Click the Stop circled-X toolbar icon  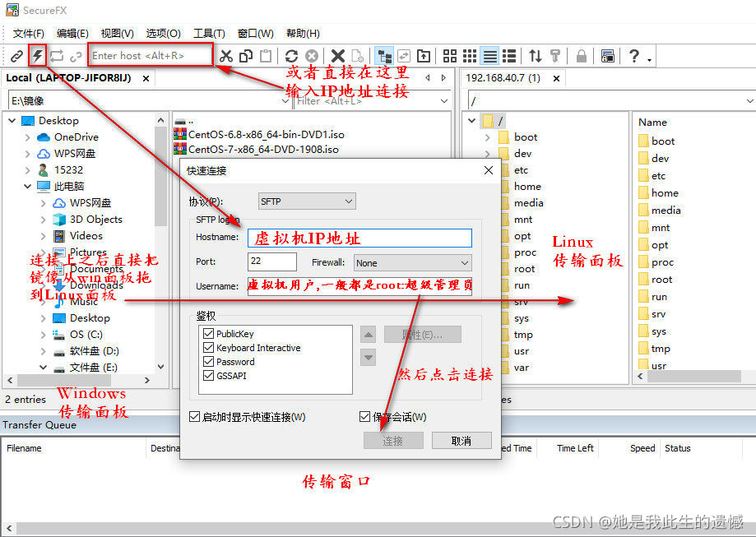coord(312,56)
